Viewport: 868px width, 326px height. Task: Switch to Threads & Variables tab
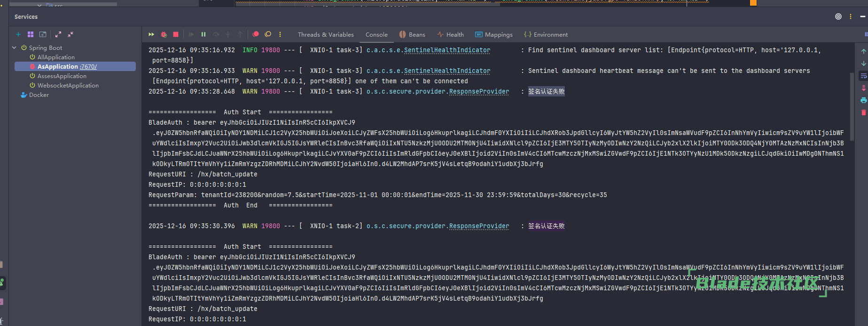(x=326, y=35)
